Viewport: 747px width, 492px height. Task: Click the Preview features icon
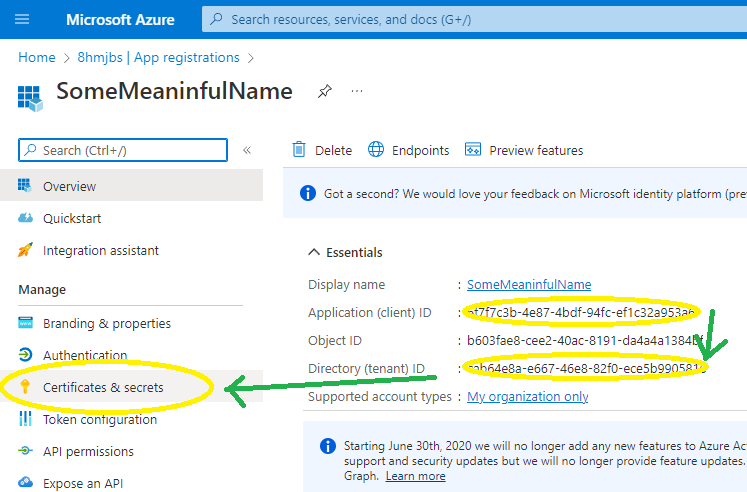click(473, 149)
